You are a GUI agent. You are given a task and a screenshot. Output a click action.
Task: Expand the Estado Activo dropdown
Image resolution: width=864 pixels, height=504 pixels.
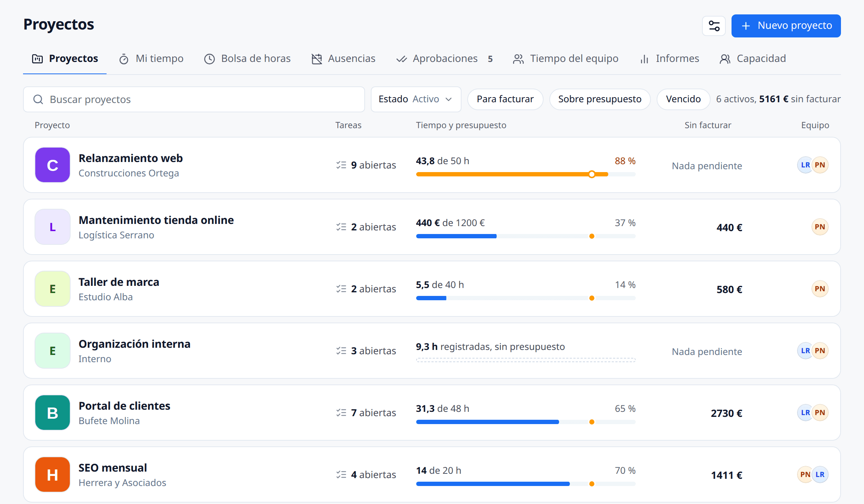click(416, 99)
